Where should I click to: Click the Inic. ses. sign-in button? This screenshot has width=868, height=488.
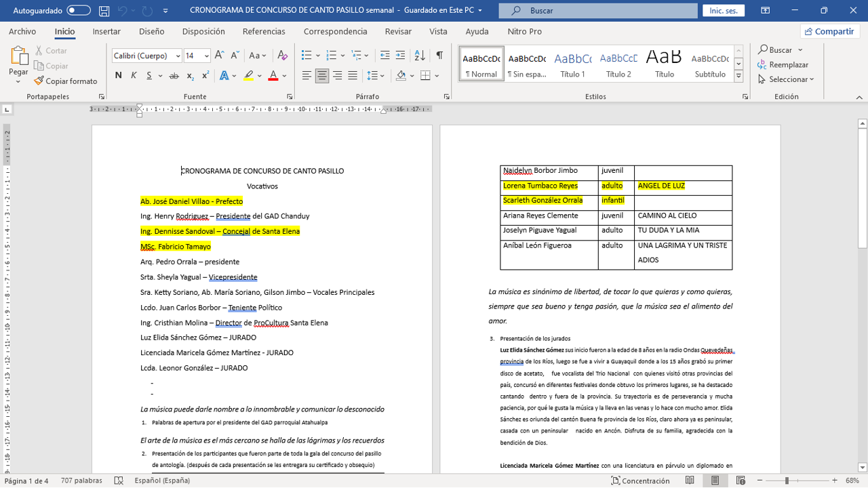723,11
